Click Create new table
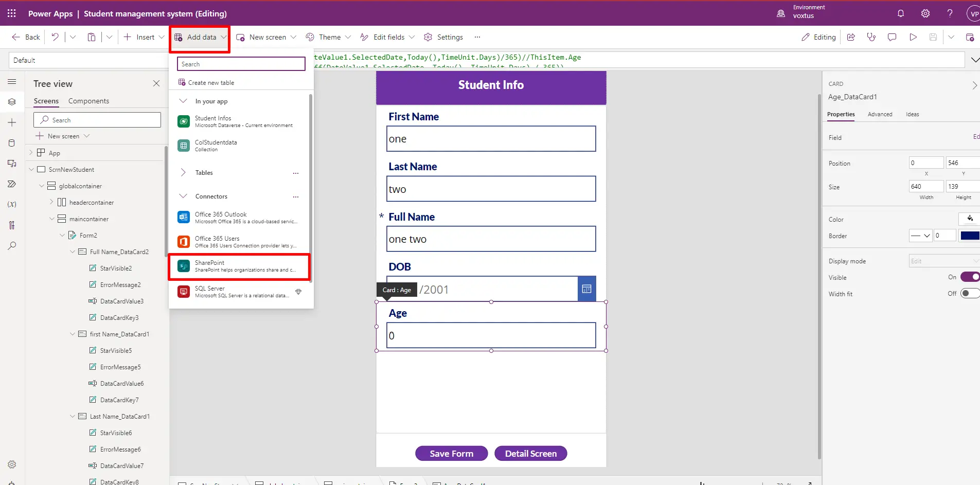 (x=206, y=82)
